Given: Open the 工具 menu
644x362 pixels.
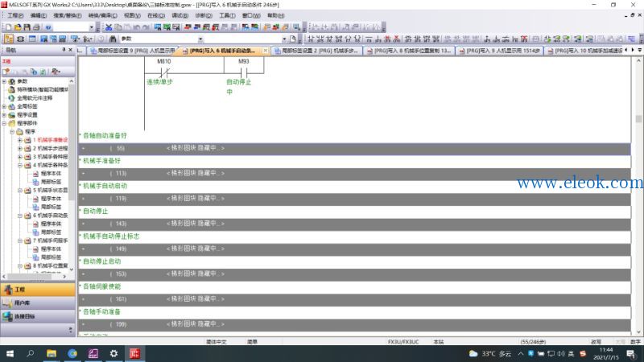Looking at the screenshot, I should click(x=227, y=15).
